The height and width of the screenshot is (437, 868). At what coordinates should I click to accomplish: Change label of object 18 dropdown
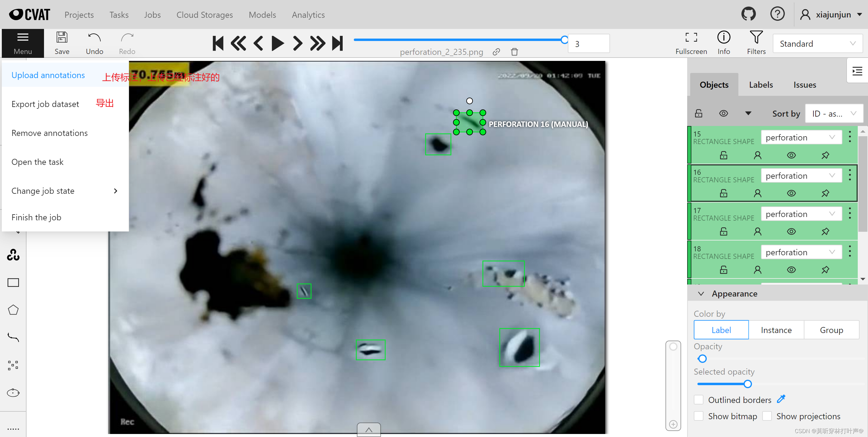pyautogui.click(x=801, y=252)
